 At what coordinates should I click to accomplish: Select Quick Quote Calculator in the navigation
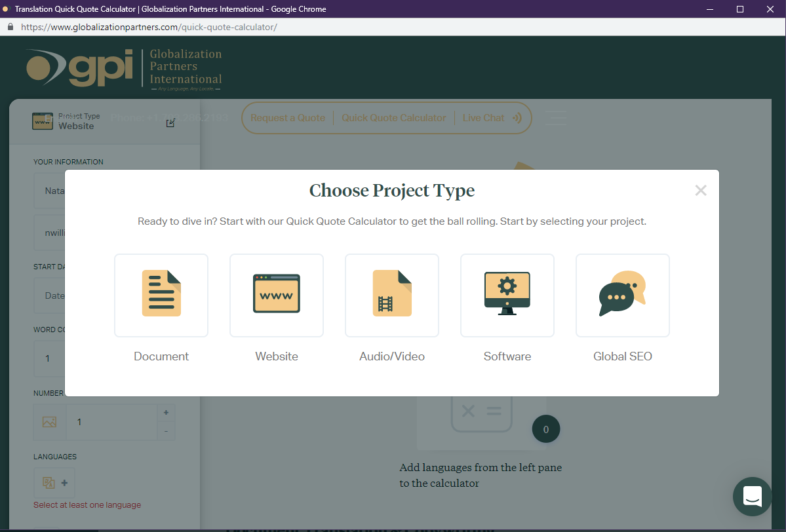pos(393,118)
